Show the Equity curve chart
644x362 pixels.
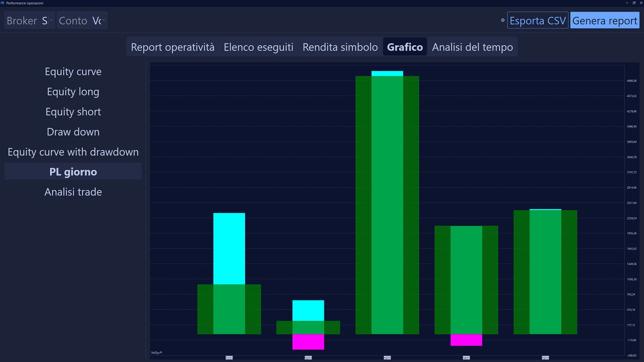(73, 72)
